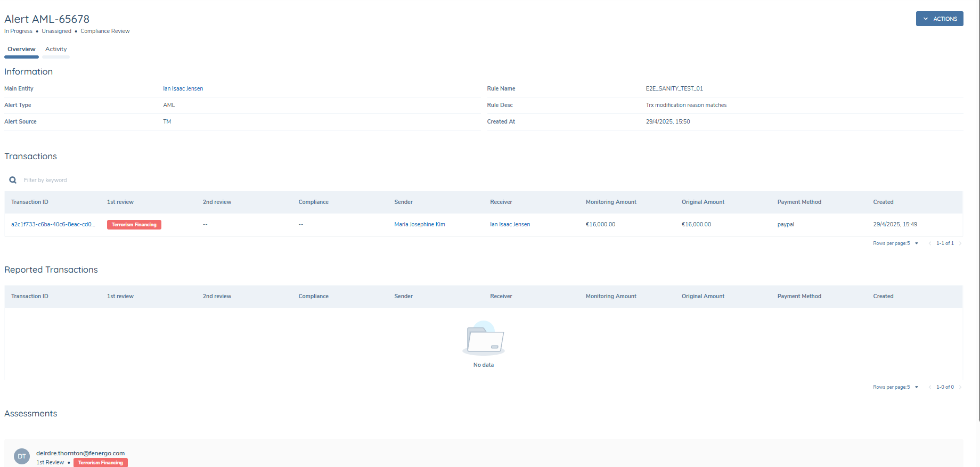Click Terrorism Financing tag under Assessments
Image resolution: width=980 pixels, height=467 pixels.
pyautogui.click(x=101, y=463)
